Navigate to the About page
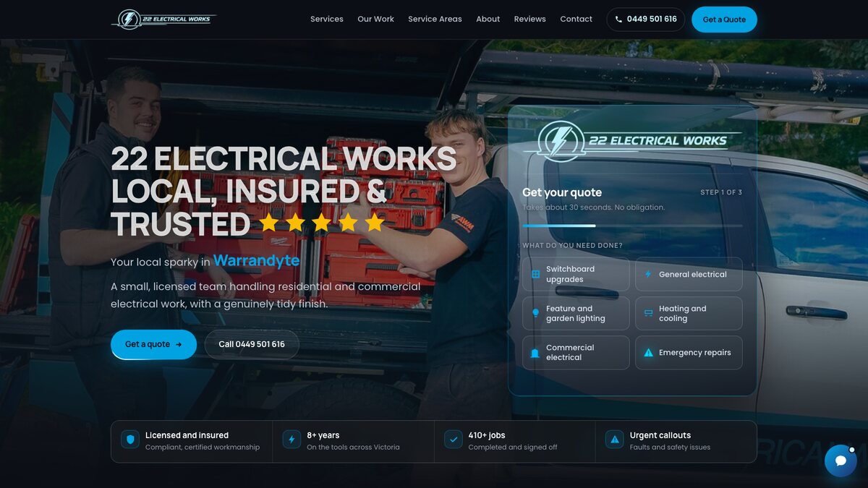The height and width of the screenshot is (488, 868). pyautogui.click(x=488, y=20)
